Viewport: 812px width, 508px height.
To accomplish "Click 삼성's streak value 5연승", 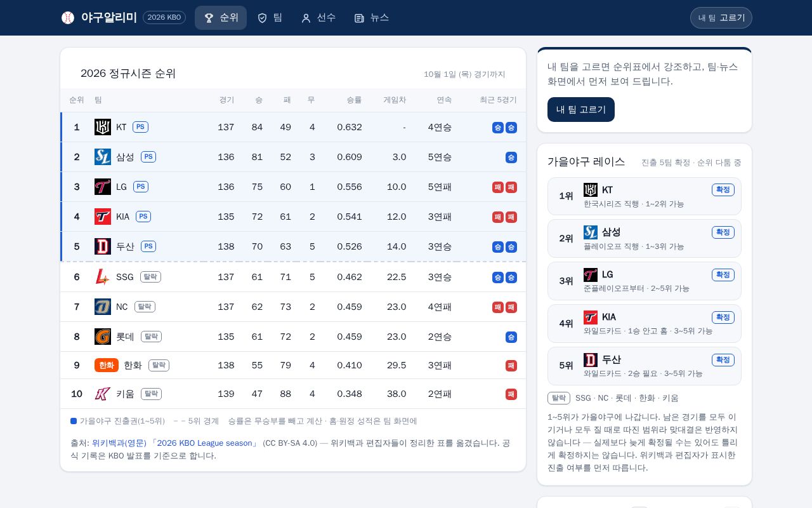I will [440, 157].
